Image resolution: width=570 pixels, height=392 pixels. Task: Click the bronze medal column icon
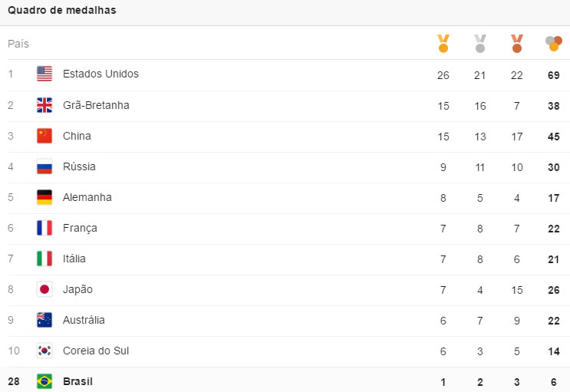(517, 43)
